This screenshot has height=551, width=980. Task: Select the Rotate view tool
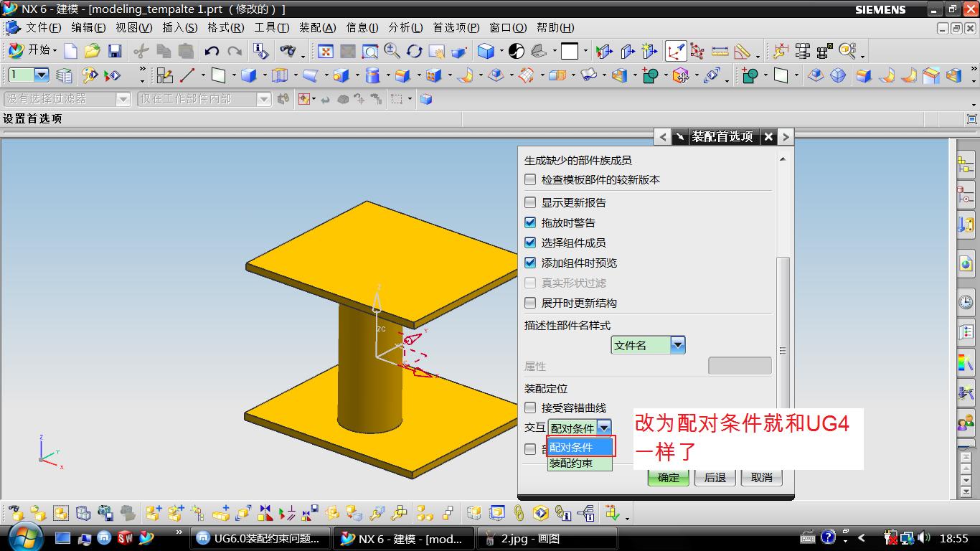coord(414,51)
